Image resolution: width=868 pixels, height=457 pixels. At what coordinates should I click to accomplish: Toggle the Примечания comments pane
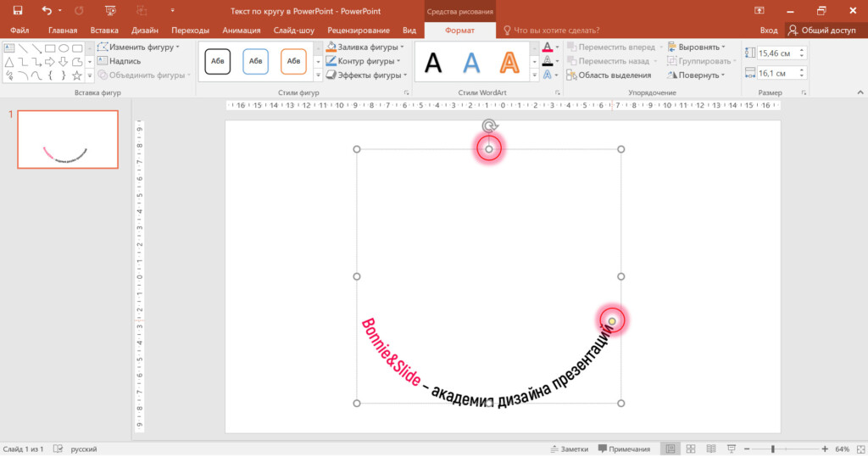[624, 449]
